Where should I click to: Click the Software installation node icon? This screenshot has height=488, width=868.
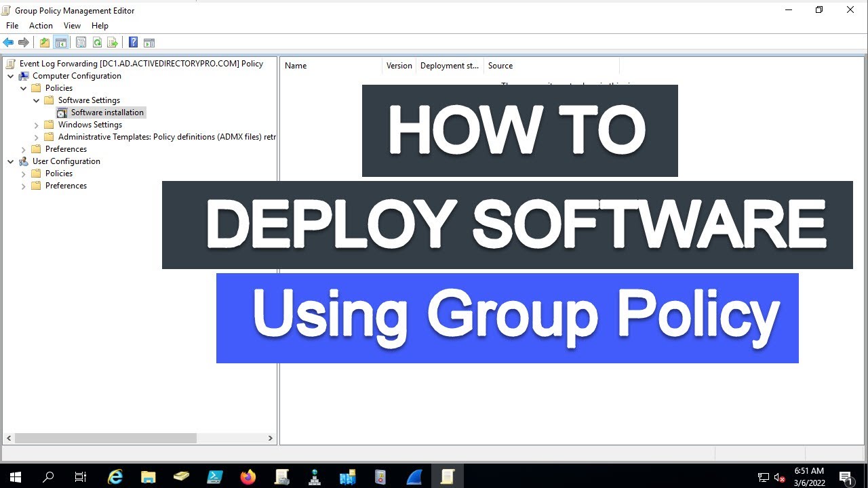click(x=62, y=113)
